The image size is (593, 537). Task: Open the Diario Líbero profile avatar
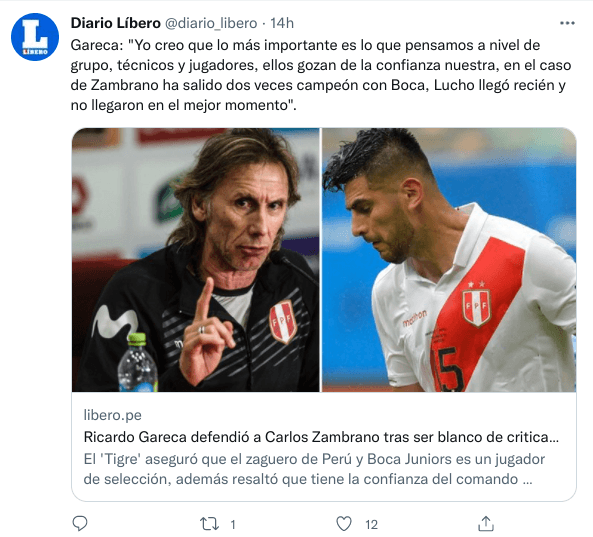point(35,37)
